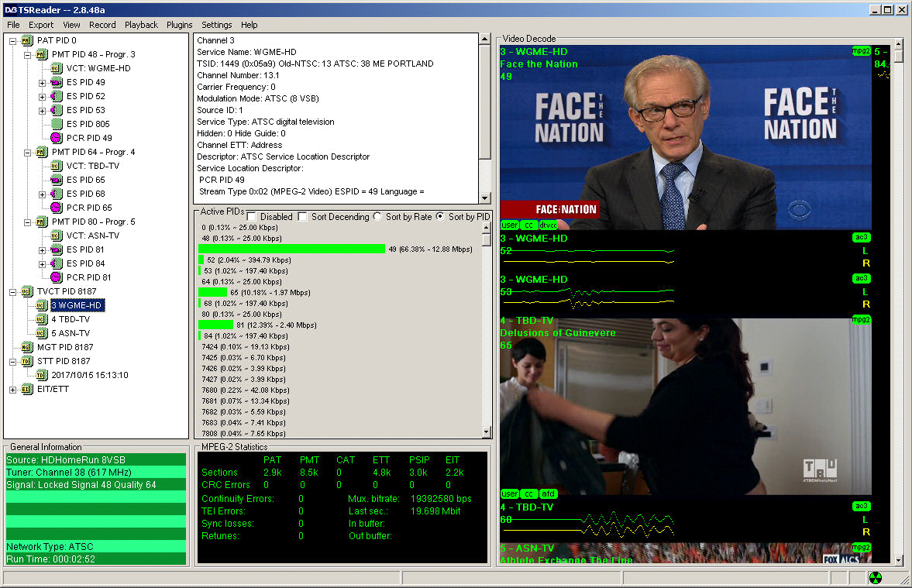Viewport: 912px width, 588px height.
Task: Open the Export menu
Action: click(41, 25)
